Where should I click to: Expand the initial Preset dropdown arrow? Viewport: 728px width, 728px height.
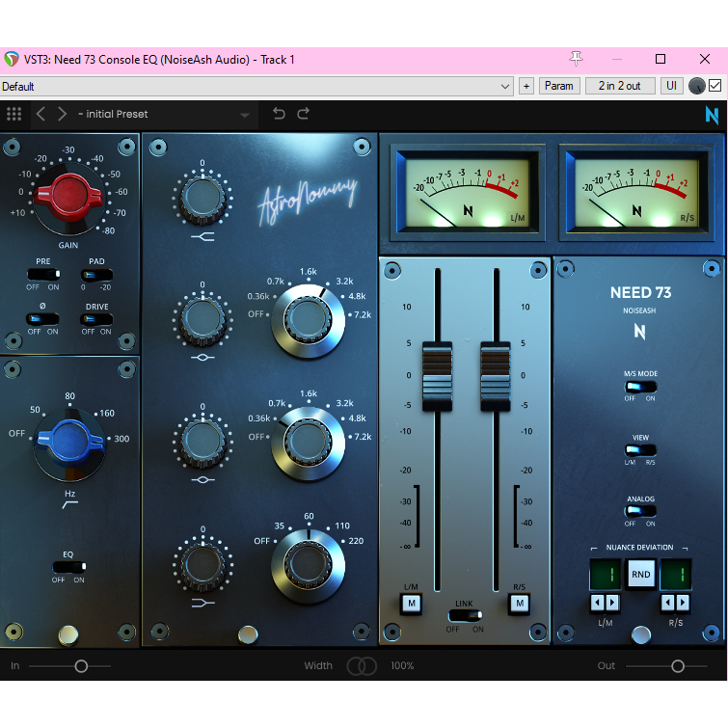point(245,115)
